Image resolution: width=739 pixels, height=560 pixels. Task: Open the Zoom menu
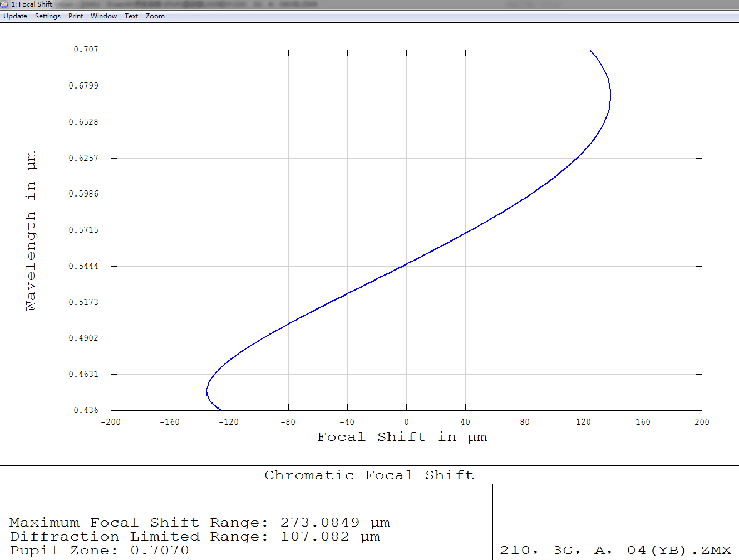[x=155, y=16]
